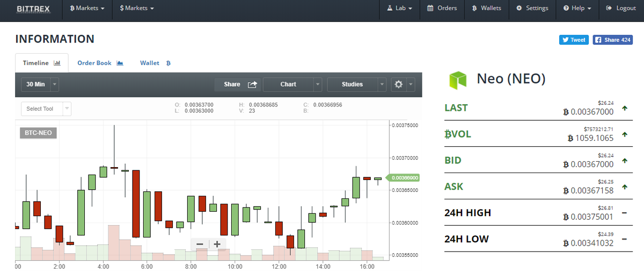This screenshot has width=644, height=280.
Task: Click the 12:00 time axis label
Action: [279, 266]
